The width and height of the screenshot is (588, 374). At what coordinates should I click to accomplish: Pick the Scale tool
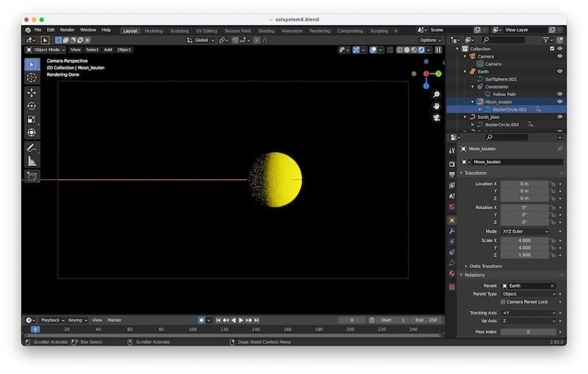tap(32, 119)
